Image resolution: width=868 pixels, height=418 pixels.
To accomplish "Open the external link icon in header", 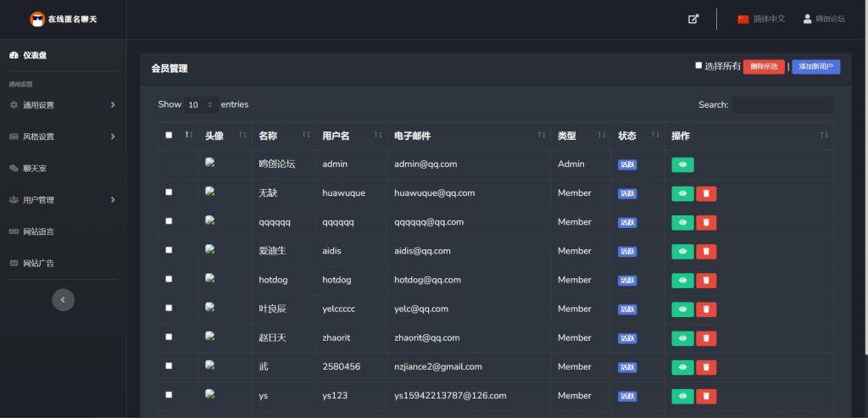I will pyautogui.click(x=693, y=19).
